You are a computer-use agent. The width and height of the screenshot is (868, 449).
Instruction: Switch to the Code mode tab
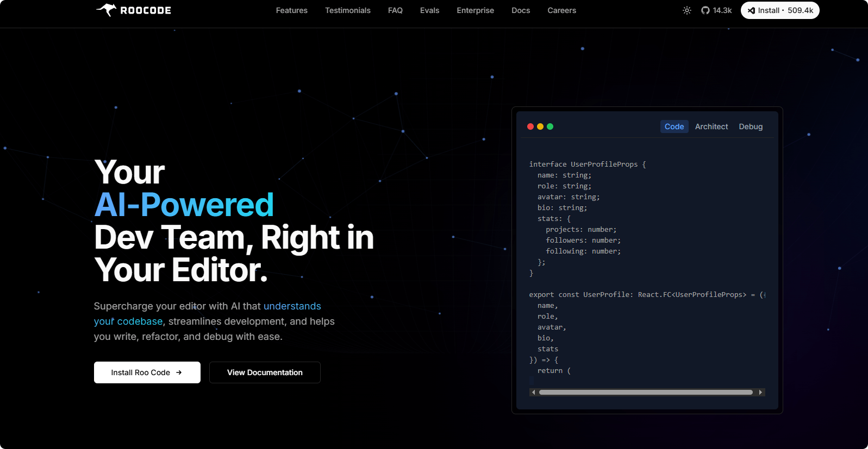click(x=674, y=127)
